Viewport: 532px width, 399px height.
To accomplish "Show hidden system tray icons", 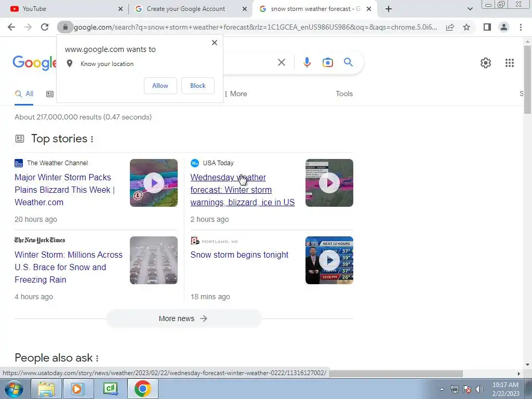I will 442,389.
